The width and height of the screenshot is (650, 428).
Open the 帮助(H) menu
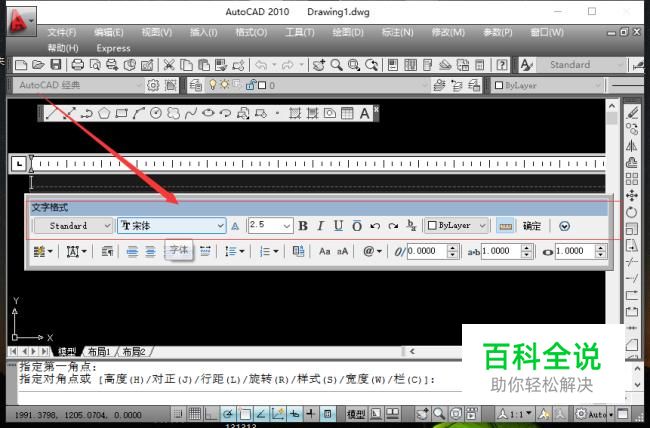(x=63, y=48)
